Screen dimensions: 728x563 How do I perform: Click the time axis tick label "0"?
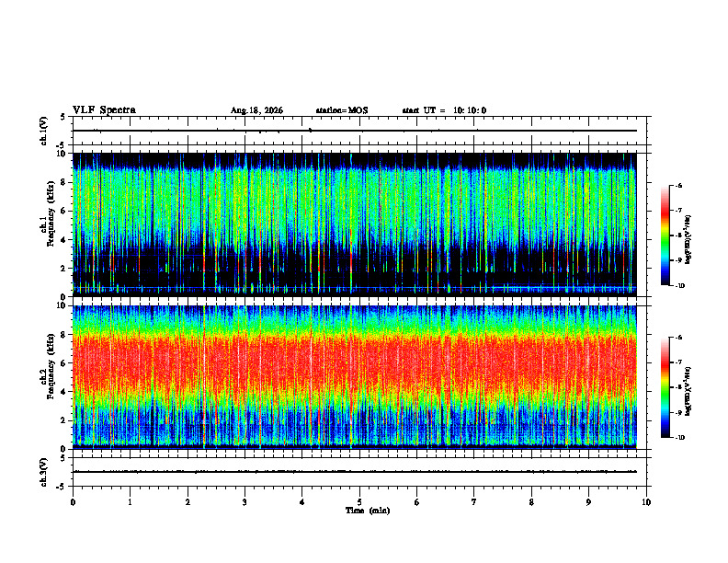(x=73, y=502)
